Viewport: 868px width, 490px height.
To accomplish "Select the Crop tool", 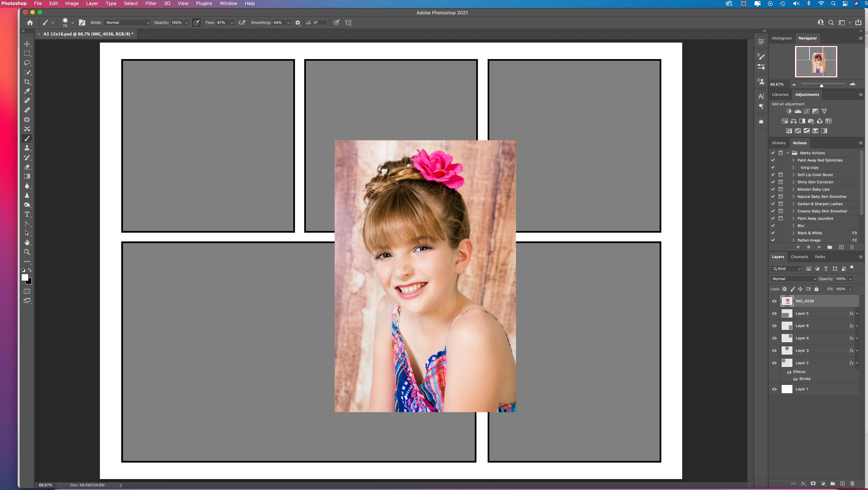I will [x=27, y=82].
